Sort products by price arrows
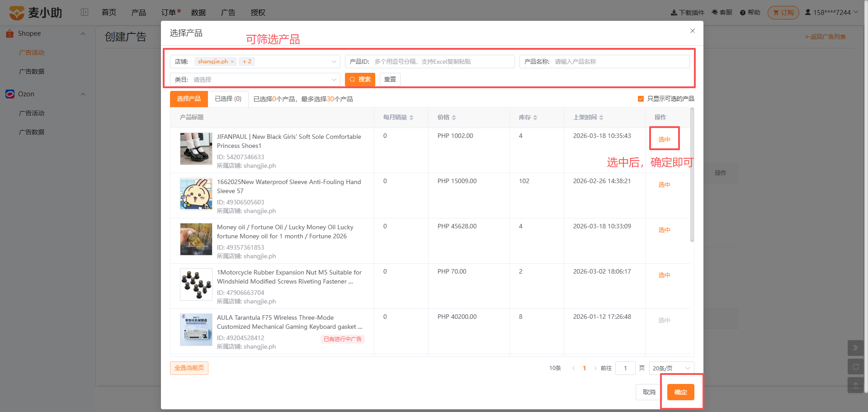The height and width of the screenshot is (412, 868). [454, 118]
